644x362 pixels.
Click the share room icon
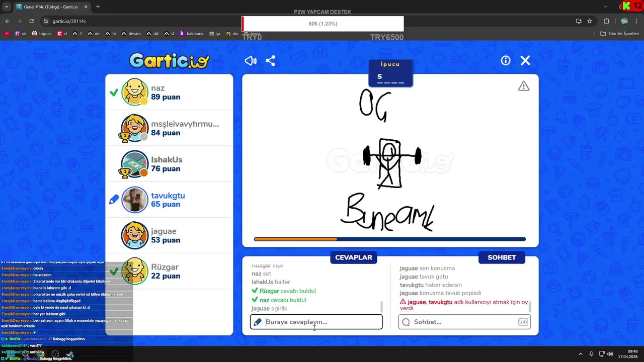[x=270, y=61]
